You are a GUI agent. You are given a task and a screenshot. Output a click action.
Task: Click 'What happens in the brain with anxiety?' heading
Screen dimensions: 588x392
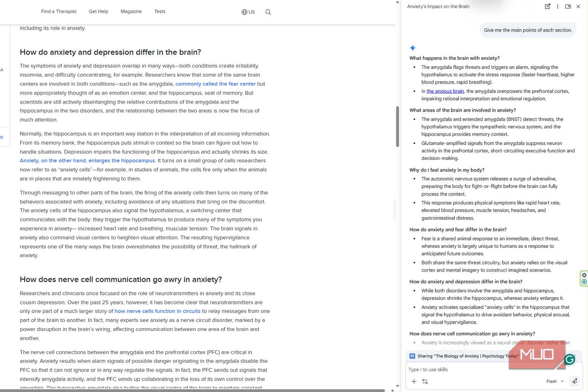454,58
